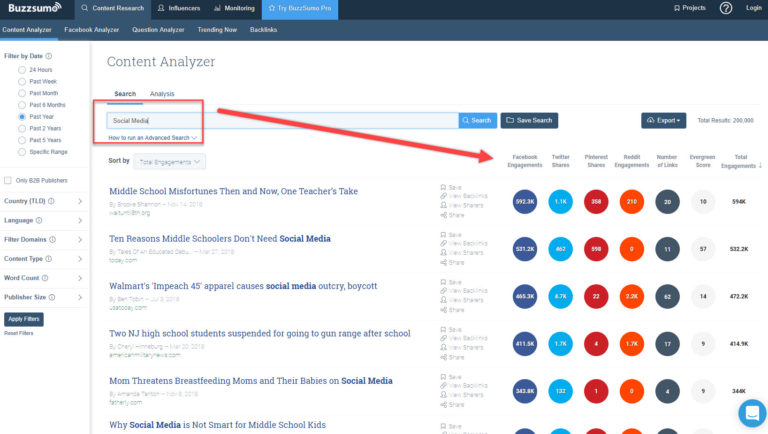Sort by Total Engagements column header
This screenshot has width=768, height=434.
coord(741,162)
